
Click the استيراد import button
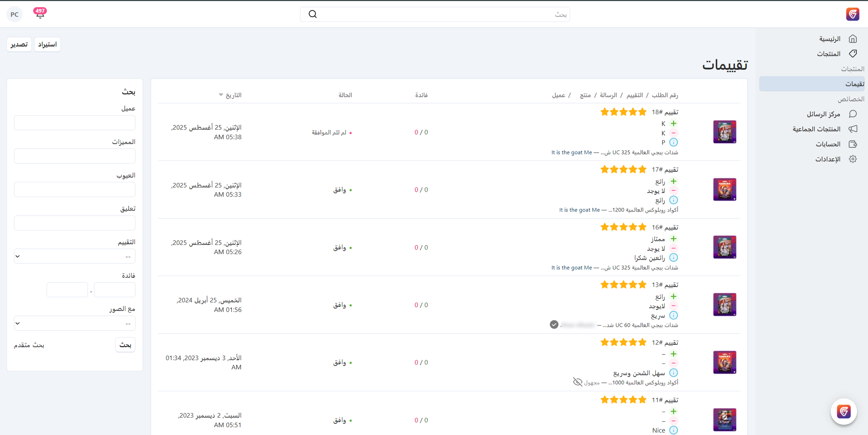tap(47, 44)
